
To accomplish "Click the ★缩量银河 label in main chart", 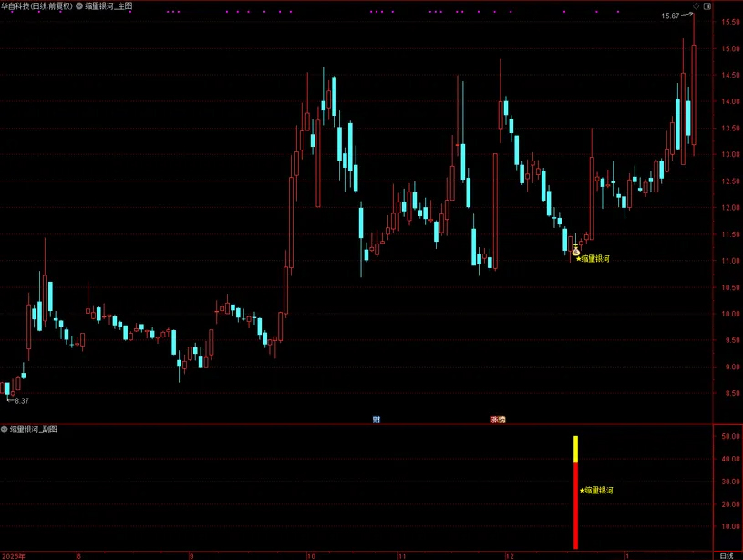I will [x=593, y=259].
